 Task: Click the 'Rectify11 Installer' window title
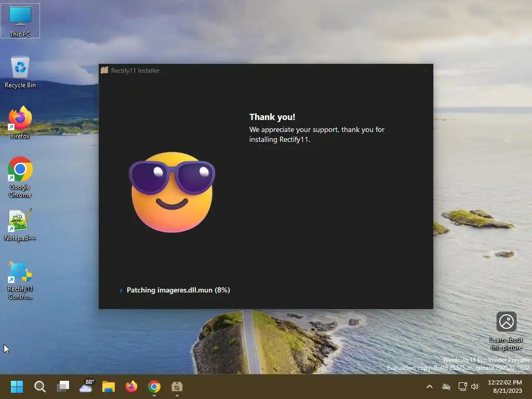[x=136, y=71]
